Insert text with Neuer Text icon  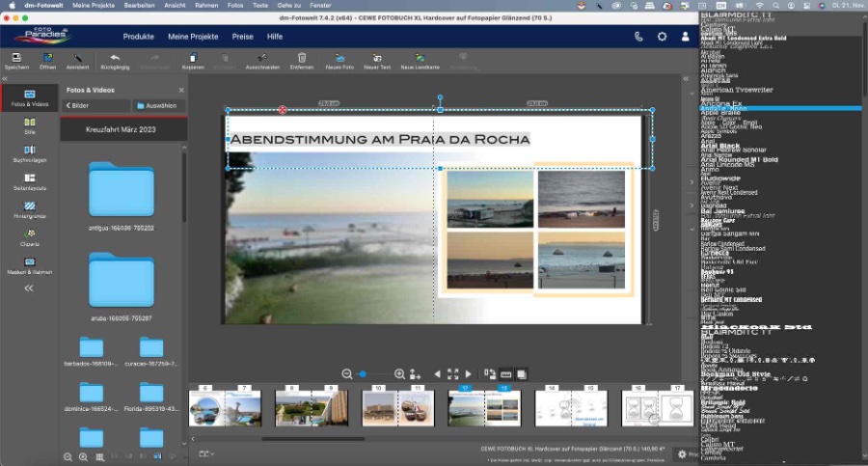(377, 58)
